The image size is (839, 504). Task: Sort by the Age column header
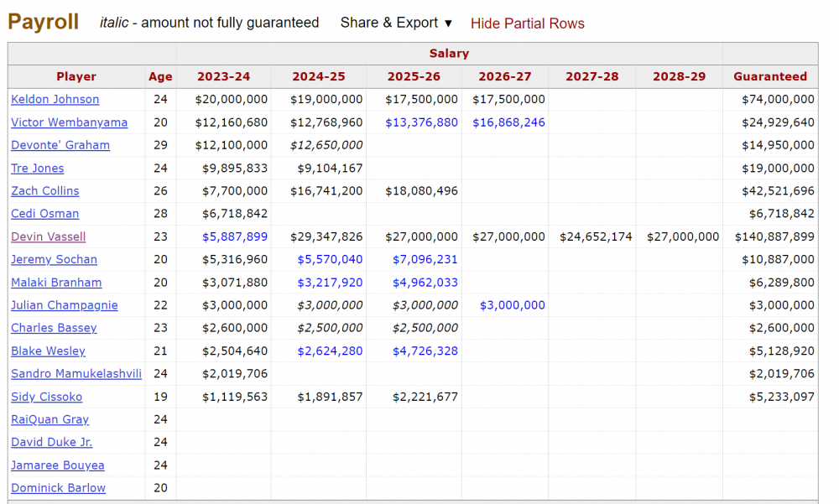pos(160,76)
